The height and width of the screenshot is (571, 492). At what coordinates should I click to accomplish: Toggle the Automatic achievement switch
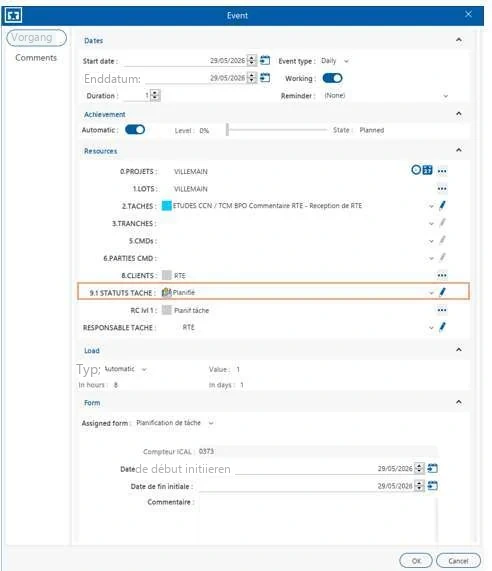pyautogui.click(x=135, y=130)
